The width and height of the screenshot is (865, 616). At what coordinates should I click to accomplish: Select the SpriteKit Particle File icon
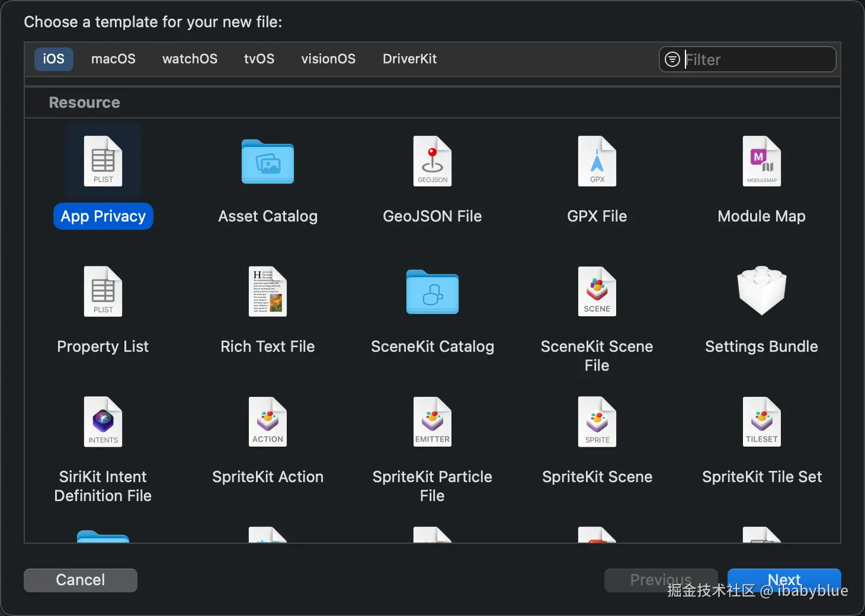432,422
